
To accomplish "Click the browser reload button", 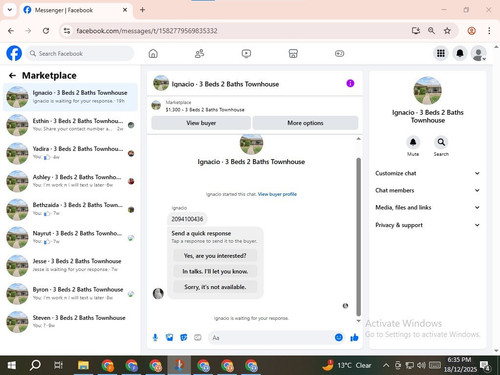I will 46,31.
